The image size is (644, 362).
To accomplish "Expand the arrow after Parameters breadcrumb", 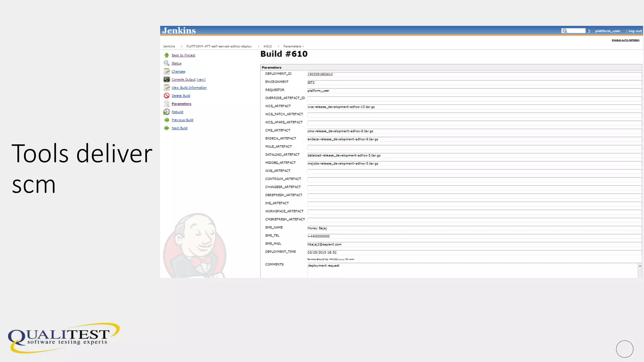I will tap(303, 47).
